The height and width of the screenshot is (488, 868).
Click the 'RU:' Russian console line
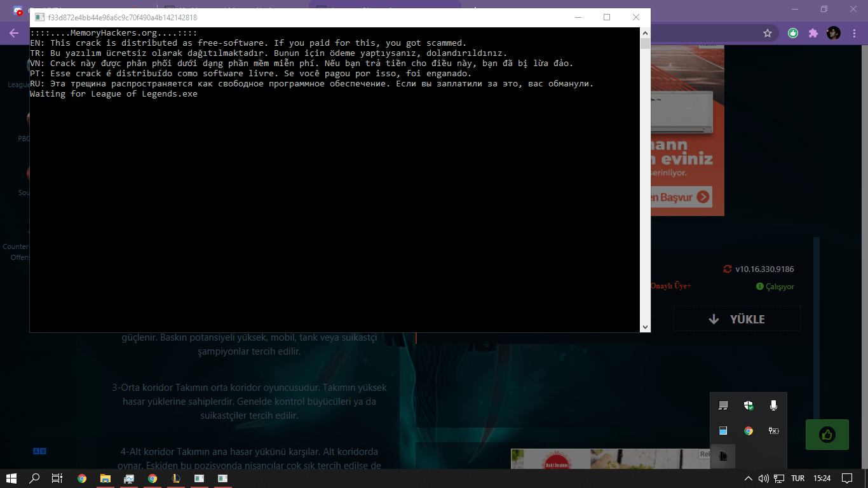tap(312, 84)
